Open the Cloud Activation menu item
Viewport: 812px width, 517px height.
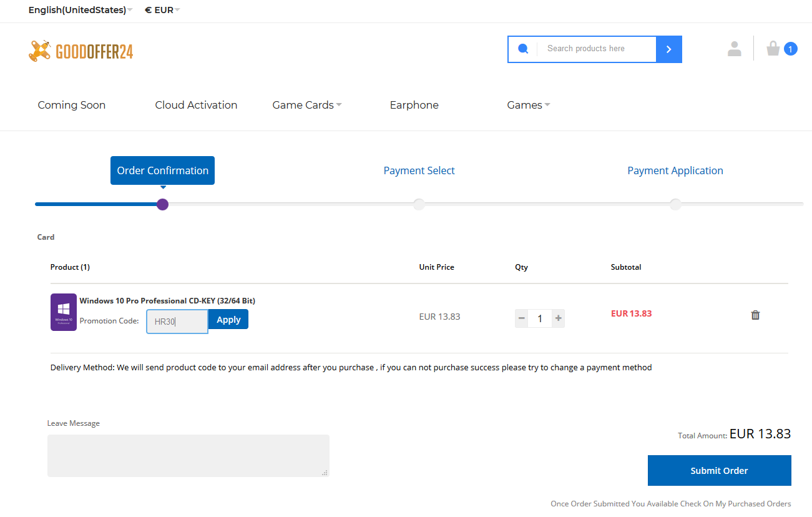(x=196, y=105)
